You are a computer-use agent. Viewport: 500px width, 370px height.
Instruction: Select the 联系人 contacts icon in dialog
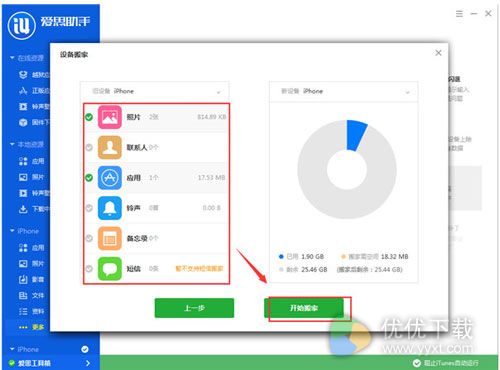[110, 147]
